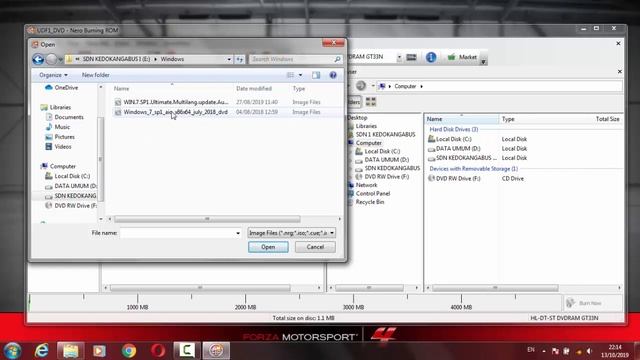This screenshot has height=360, width=640.
Task: Launch Google Chrome from taskbar
Action: pyautogui.click(x=129, y=351)
